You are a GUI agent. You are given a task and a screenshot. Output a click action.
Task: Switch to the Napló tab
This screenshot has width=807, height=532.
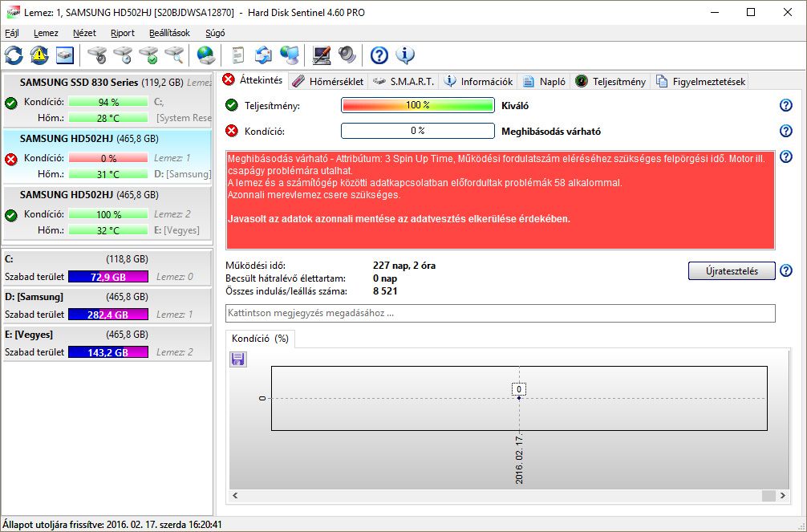point(545,81)
